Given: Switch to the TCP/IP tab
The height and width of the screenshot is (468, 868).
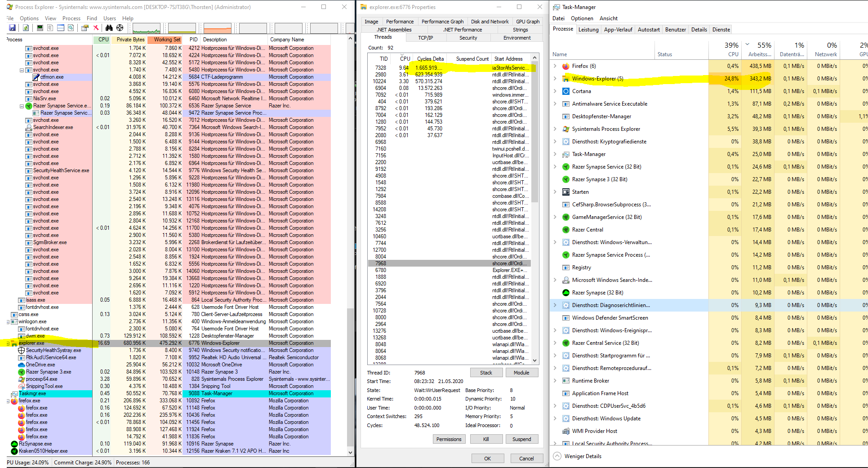Looking at the screenshot, I should click(425, 38).
